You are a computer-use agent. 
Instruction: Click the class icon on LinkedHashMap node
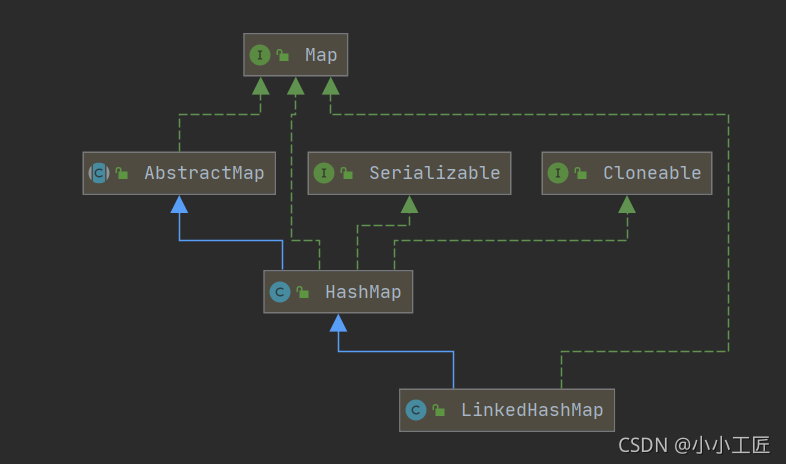[415, 410]
